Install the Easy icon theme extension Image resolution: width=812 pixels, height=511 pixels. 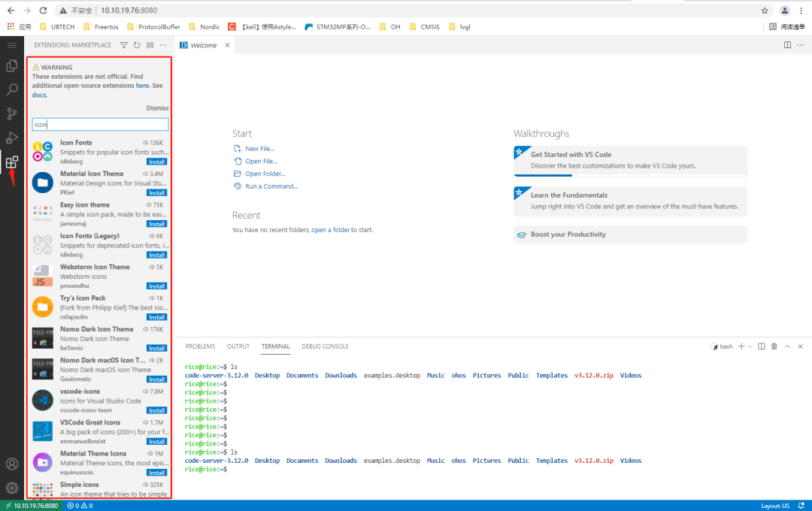coord(156,224)
